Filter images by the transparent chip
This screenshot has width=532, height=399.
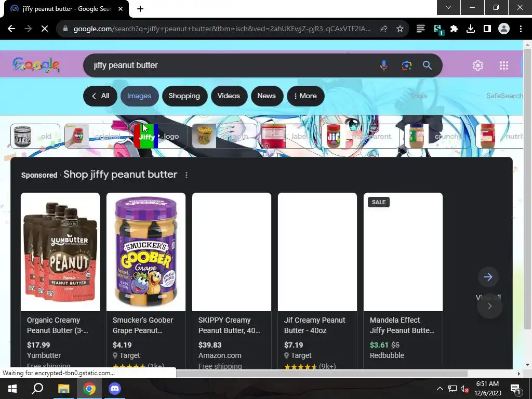pos(361,136)
